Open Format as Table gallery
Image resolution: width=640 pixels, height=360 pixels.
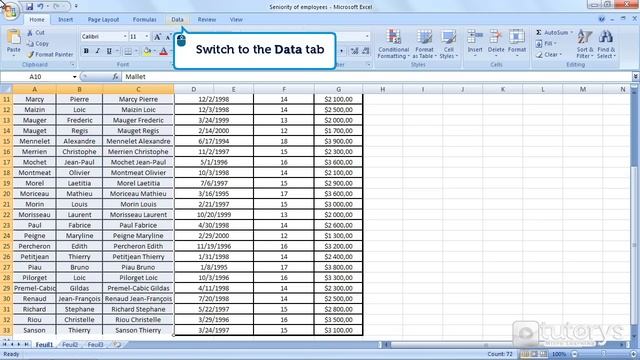click(424, 44)
